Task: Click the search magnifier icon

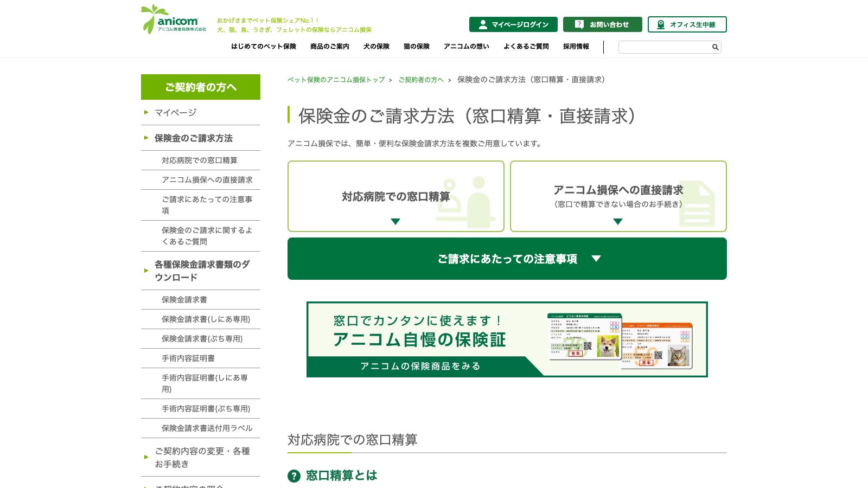Action: (x=715, y=47)
